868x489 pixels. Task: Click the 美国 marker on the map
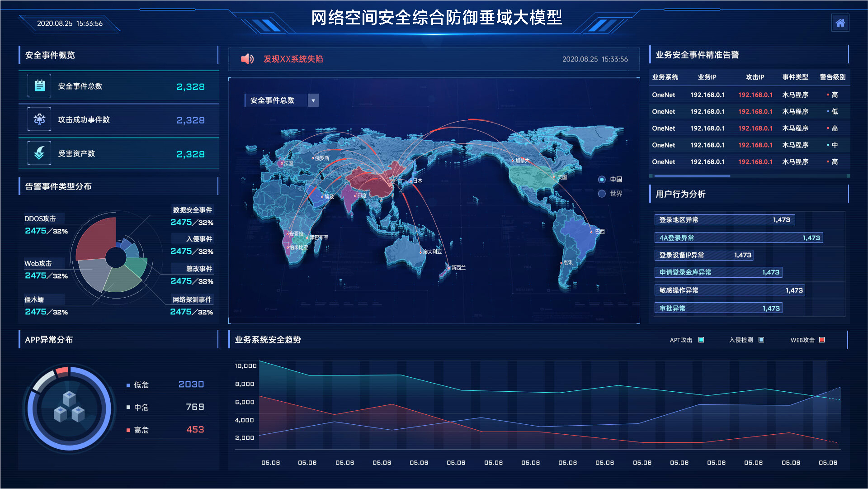click(x=555, y=177)
